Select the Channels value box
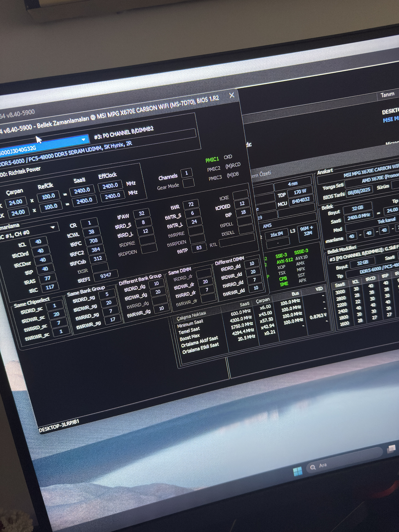This screenshot has width=399, height=532. click(186, 173)
